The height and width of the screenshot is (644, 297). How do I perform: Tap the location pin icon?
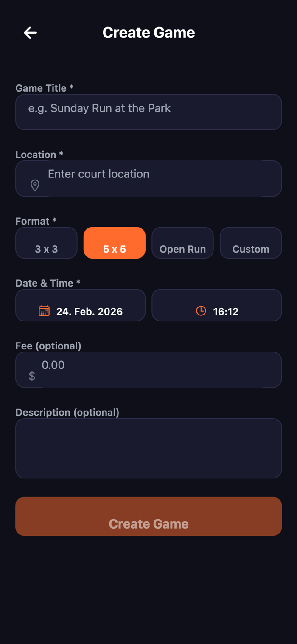point(35,185)
